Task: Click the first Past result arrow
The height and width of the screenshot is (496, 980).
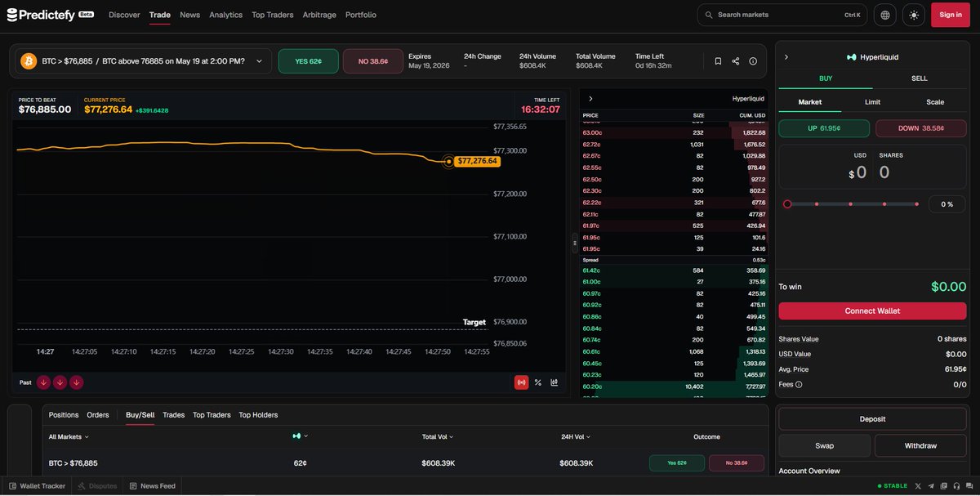Action: [x=43, y=382]
